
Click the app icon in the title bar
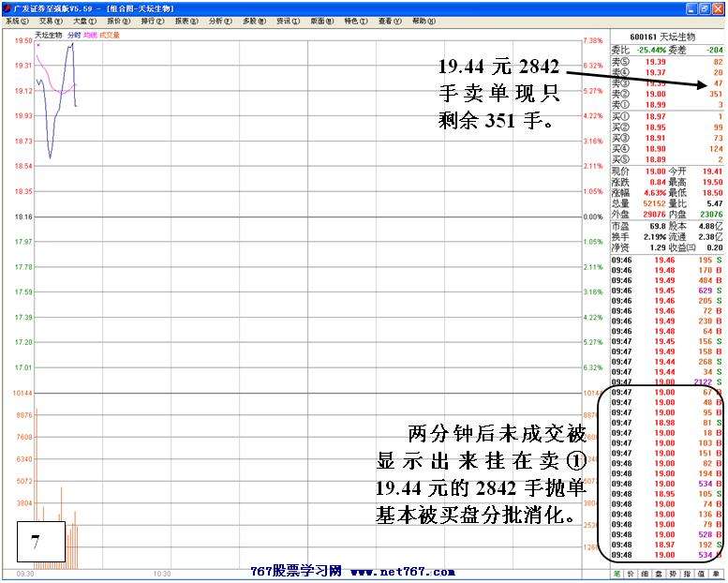[6, 7]
